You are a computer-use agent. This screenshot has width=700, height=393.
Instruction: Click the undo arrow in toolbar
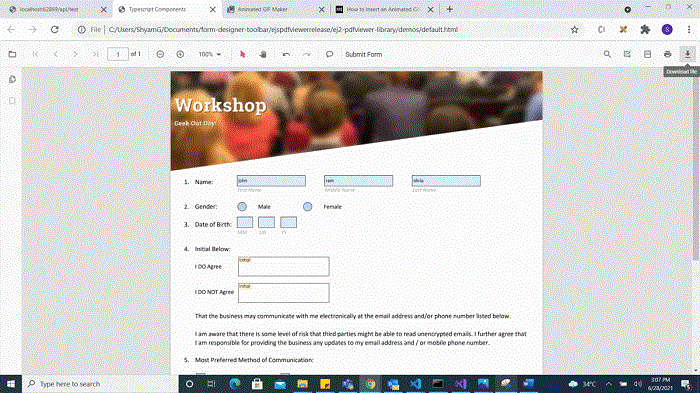[286, 54]
